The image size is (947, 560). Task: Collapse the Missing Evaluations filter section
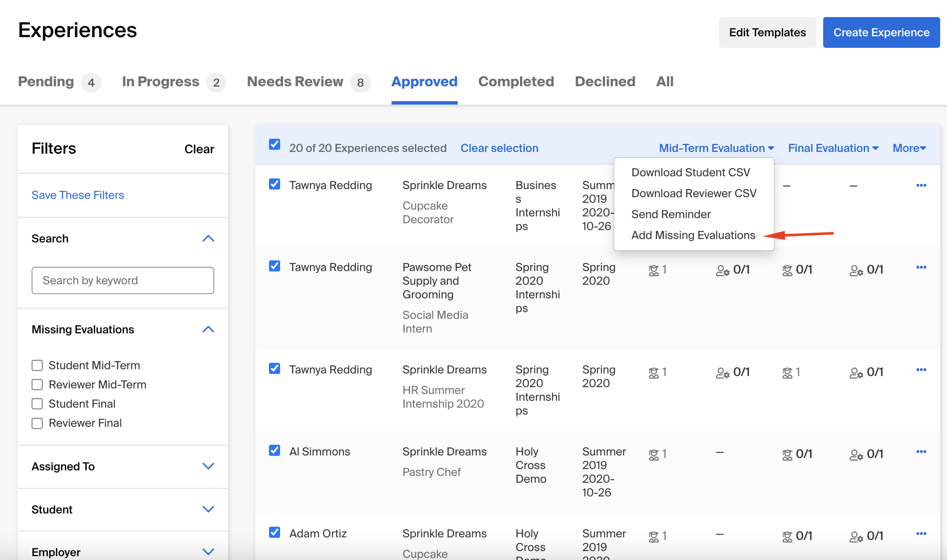coord(208,330)
